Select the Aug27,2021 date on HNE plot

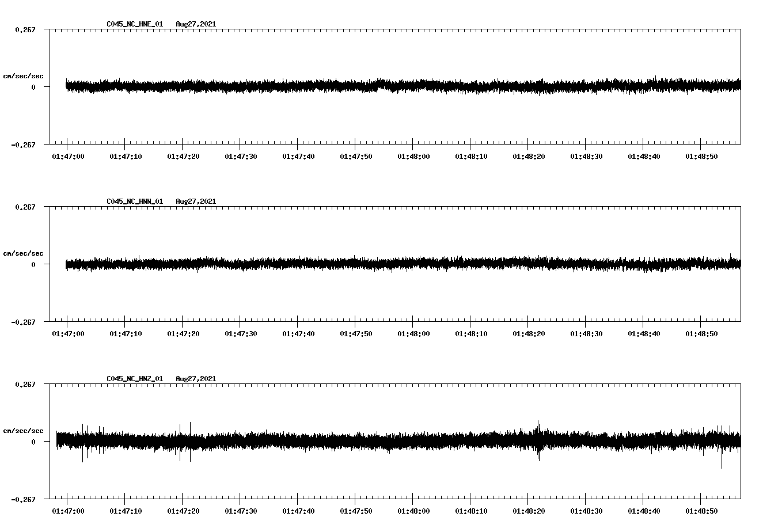point(196,24)
